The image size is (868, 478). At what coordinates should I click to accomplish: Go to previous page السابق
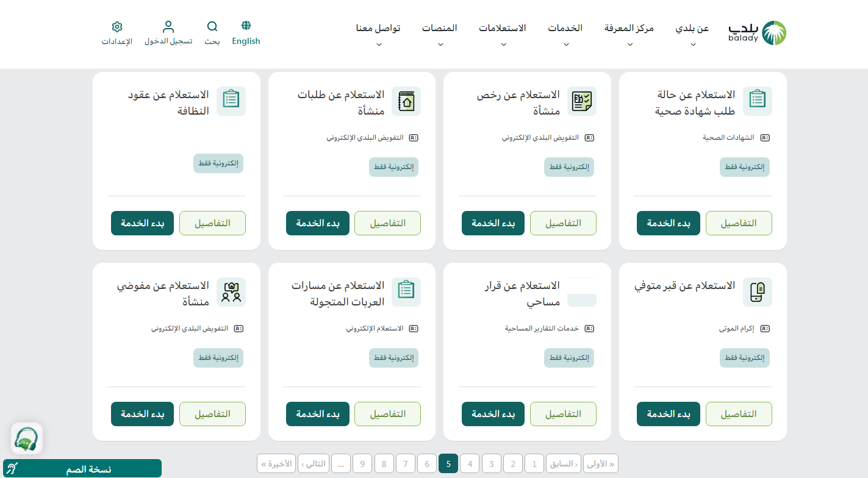[563, 464]
